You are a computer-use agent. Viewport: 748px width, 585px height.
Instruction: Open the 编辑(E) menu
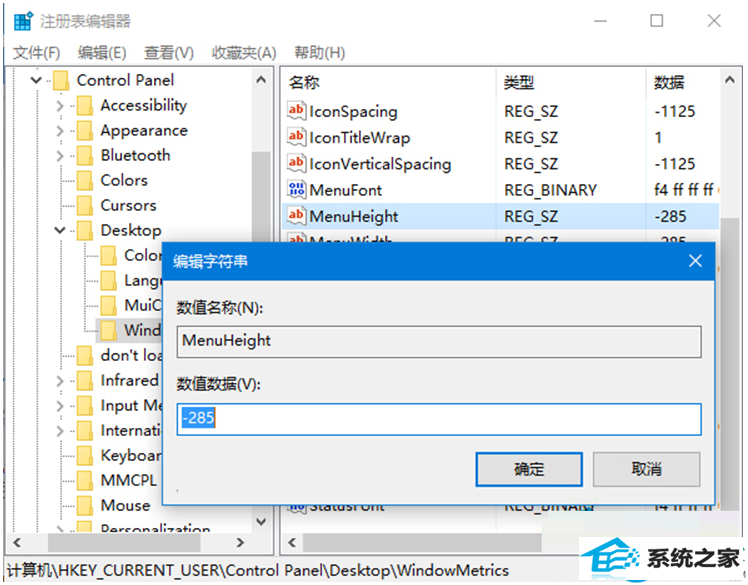click(102, 52)
